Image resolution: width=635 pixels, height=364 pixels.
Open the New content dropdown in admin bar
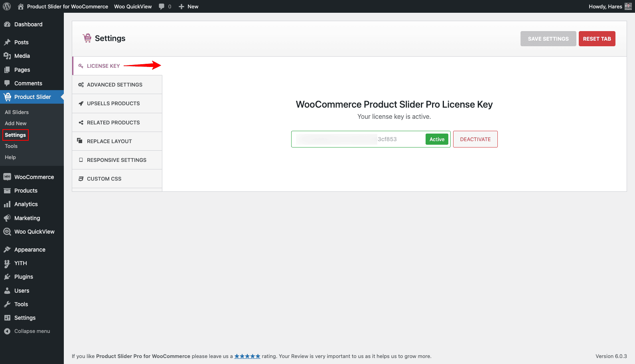click(x=189, y=6)
